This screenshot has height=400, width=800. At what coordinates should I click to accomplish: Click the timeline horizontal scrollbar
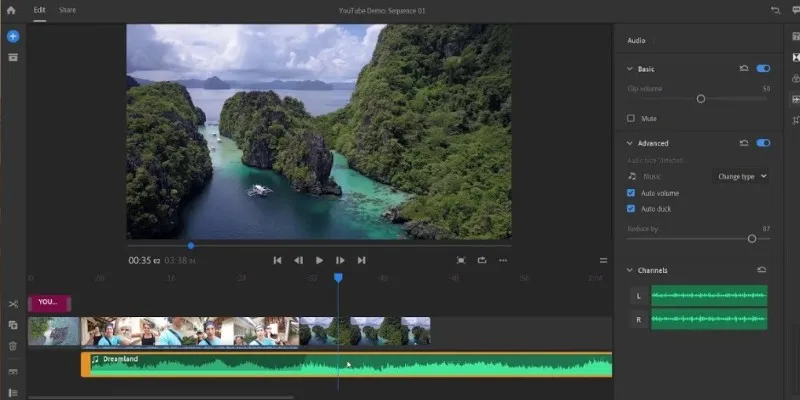click(161, 397)
